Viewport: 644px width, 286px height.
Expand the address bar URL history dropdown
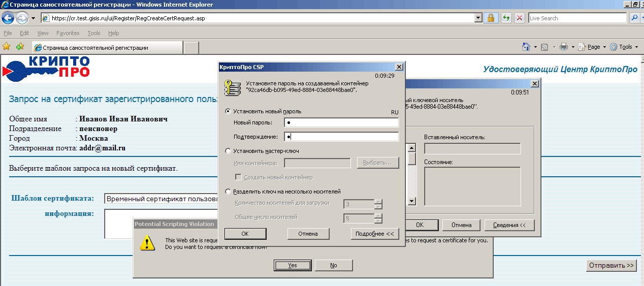[x=478, y=18]
